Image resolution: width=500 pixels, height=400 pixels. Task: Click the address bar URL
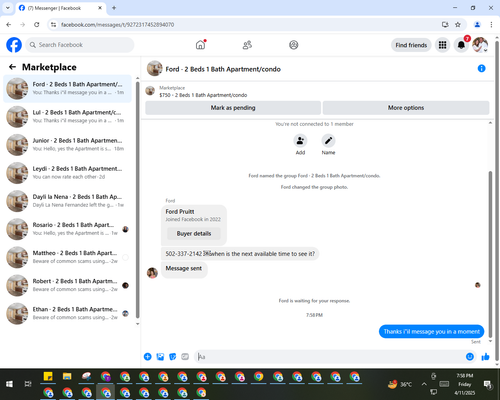click(117, 25)
